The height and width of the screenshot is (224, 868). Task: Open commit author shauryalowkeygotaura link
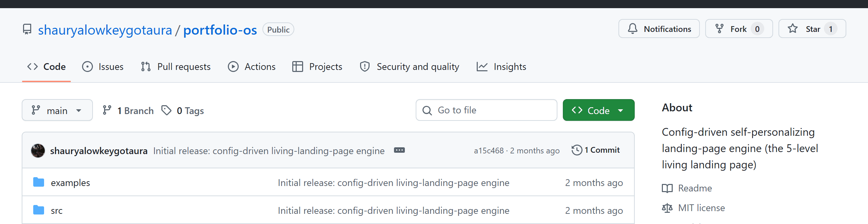99,151
